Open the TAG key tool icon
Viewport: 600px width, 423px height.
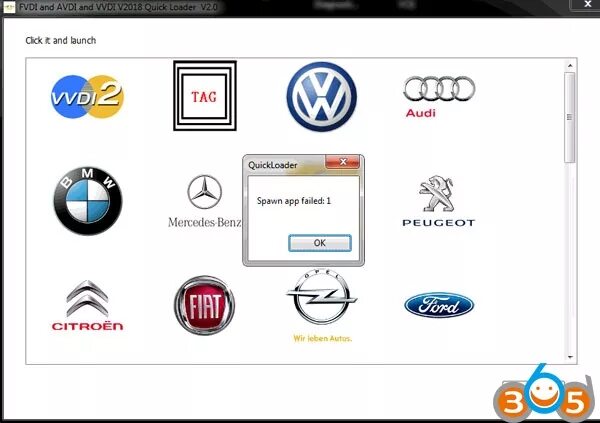point(205,96)
